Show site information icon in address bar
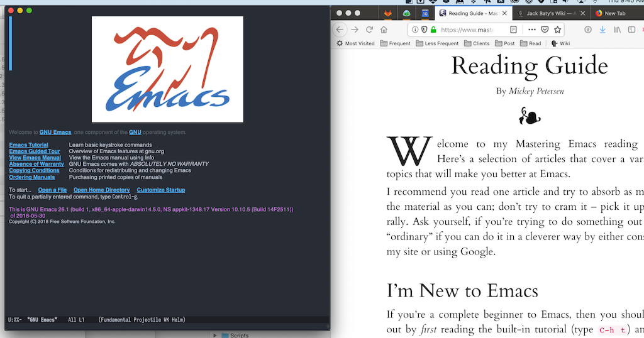 click(415, 30)
